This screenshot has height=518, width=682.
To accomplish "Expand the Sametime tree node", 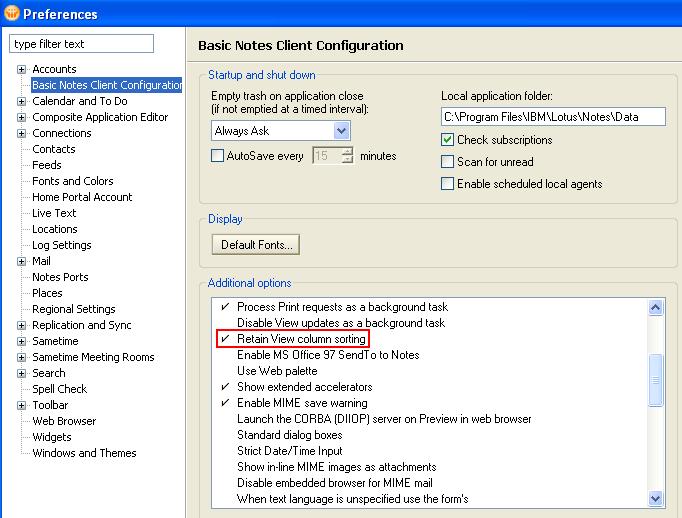I will pyautogui.click(x=21, y=341).
